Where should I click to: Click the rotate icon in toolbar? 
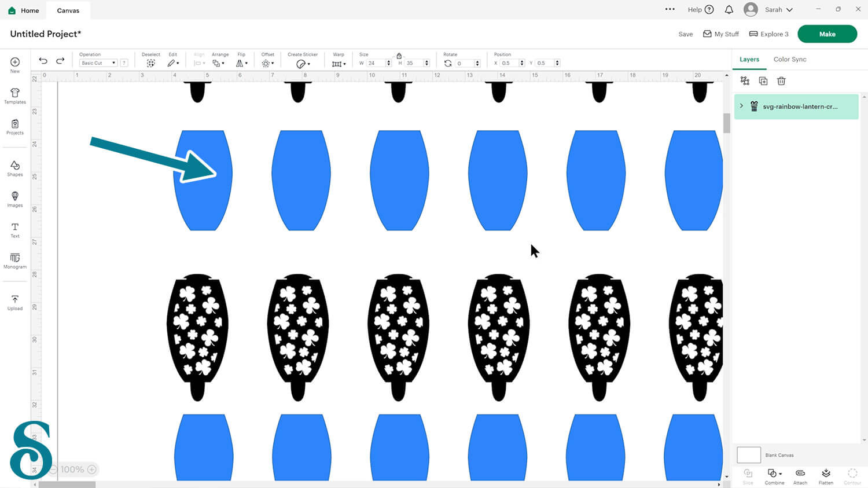(448, 63)
